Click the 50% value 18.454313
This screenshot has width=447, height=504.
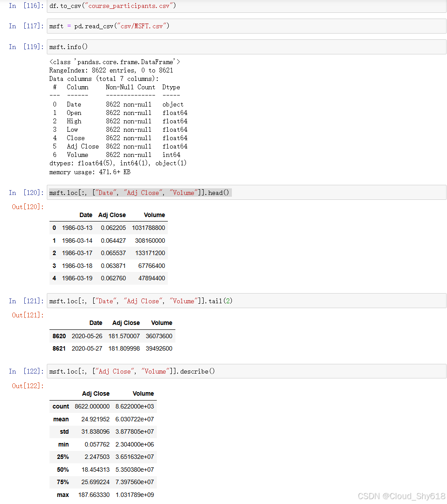(95, 470)
